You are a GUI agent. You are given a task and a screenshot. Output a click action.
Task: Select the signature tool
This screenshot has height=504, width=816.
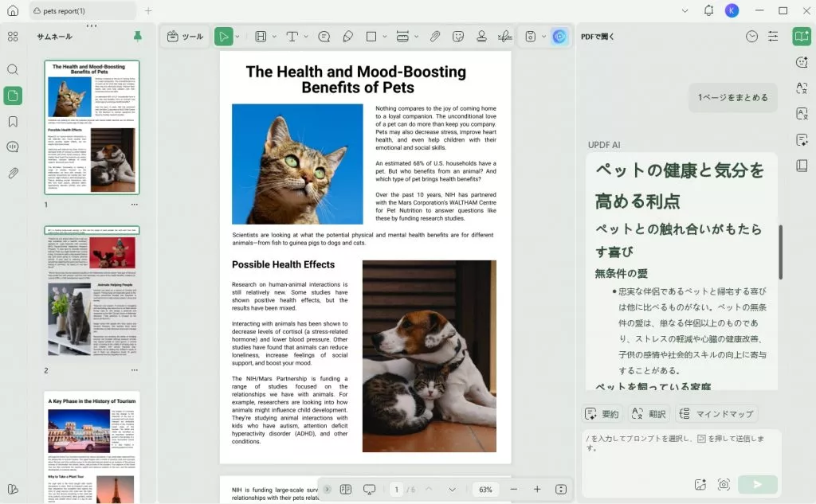tap(504, 37)
